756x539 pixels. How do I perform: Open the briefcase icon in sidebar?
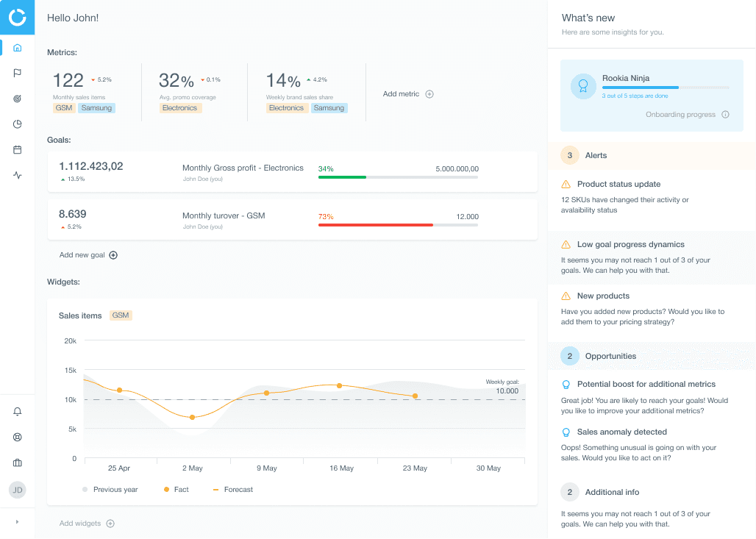tap(18, 463)
